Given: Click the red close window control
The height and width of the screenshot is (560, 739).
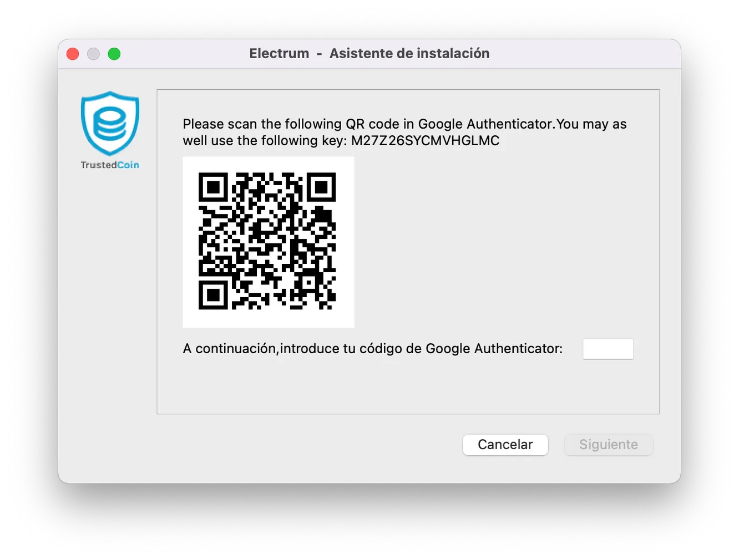Looking at the screenshot, I should (x=73, y=54).
